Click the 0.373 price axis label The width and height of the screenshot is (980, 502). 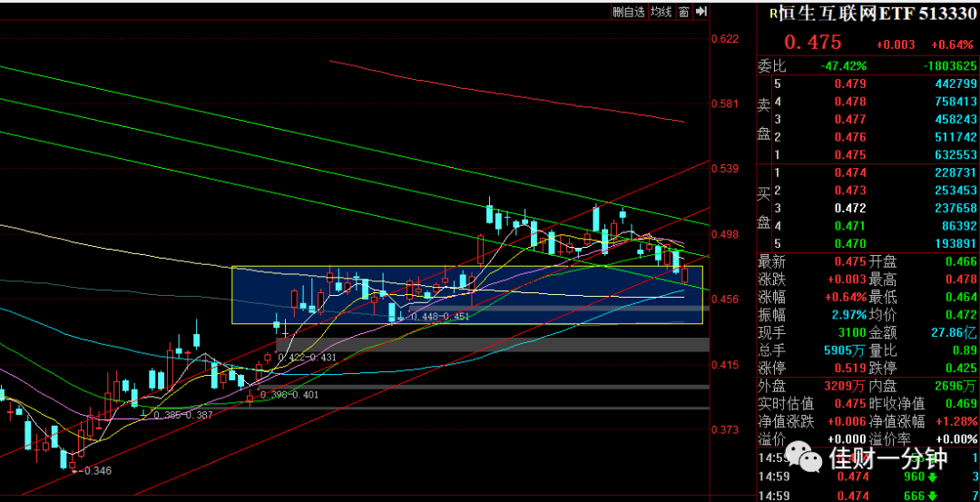(x=725, y=429)
